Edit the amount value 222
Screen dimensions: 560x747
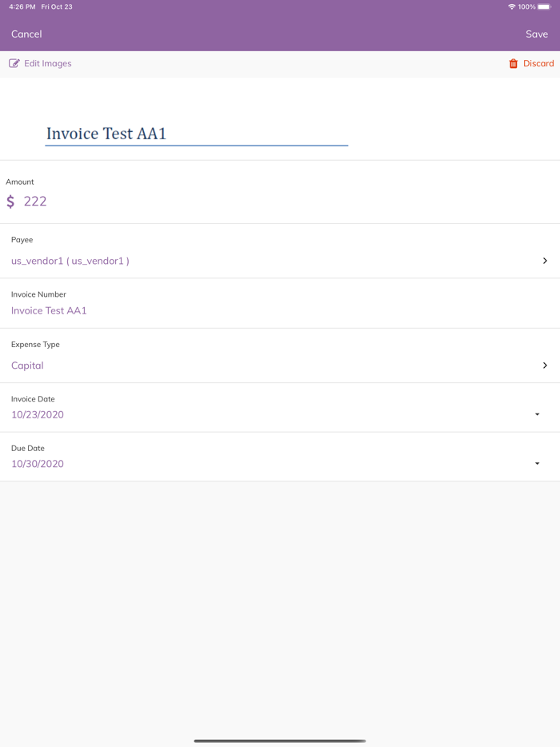(x=35, y=202)
